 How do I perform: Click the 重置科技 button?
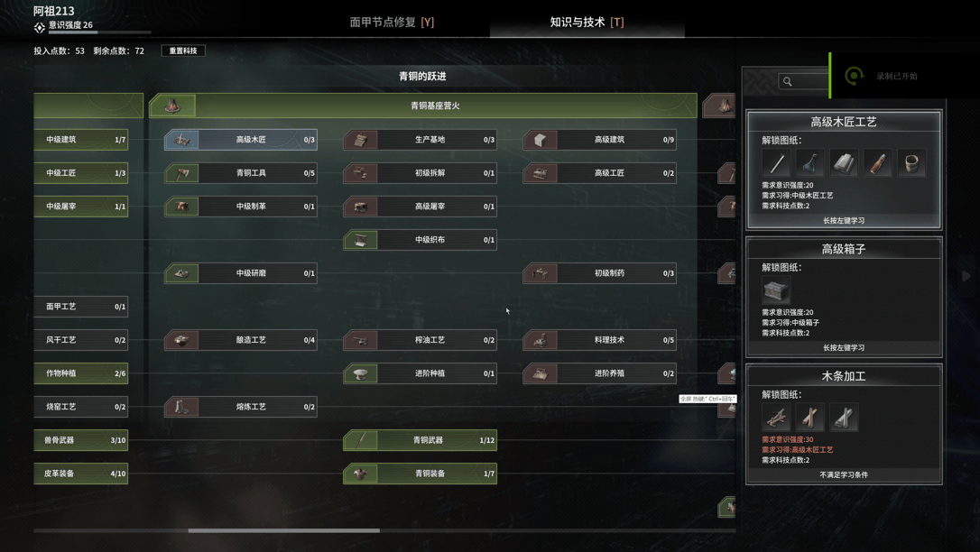point(183,51)
